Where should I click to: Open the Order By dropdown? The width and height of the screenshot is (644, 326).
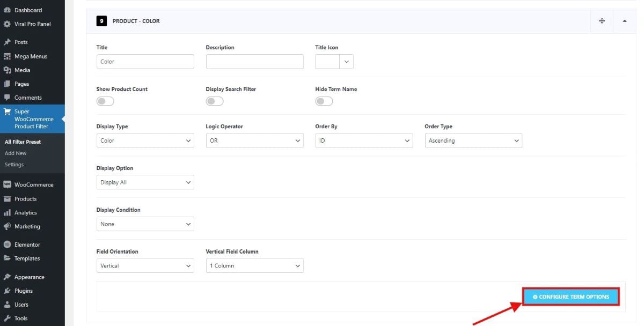[x=364, y=140]
